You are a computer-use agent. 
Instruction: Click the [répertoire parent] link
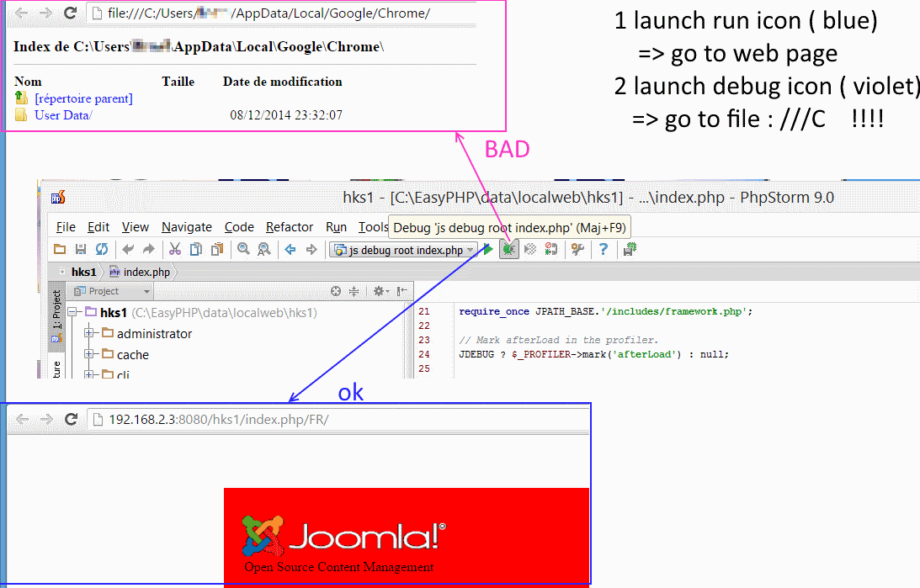pyautogui.click(x=83, y=98)
